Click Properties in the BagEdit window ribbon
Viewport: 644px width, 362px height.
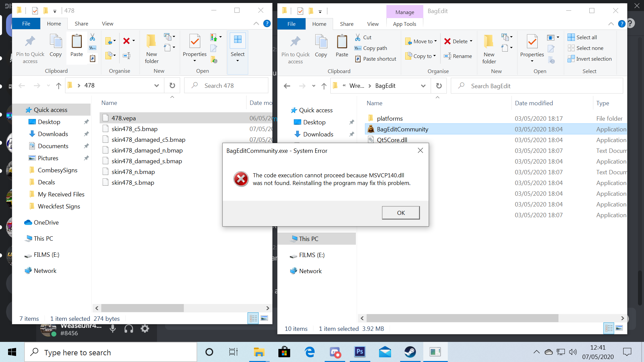click(x=532, y=49)
